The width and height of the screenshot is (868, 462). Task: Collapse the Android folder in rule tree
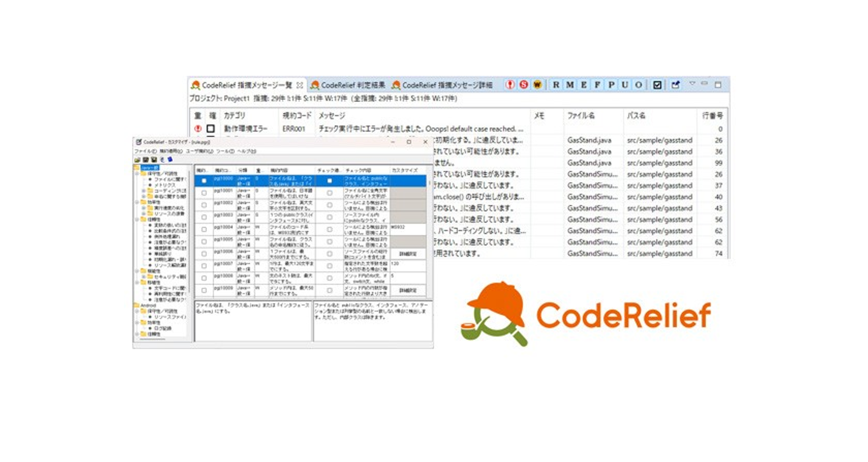pos(137,305)
